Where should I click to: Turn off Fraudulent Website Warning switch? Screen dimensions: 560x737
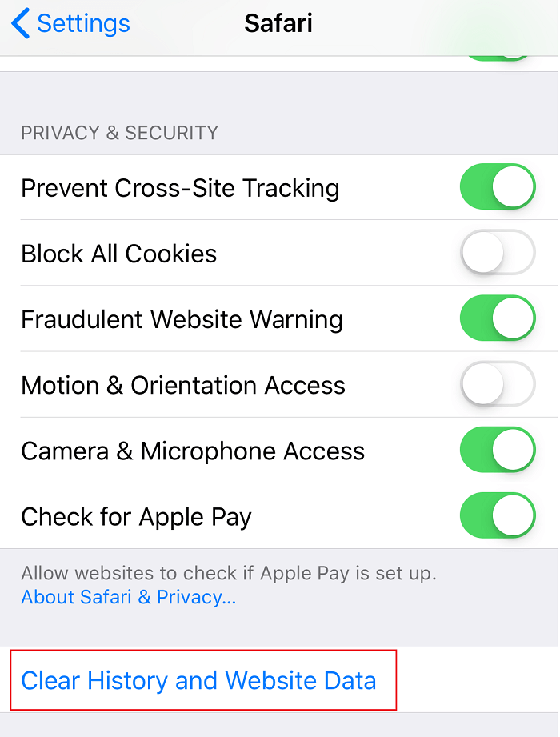pyautogui.click(x=498, y=318)
